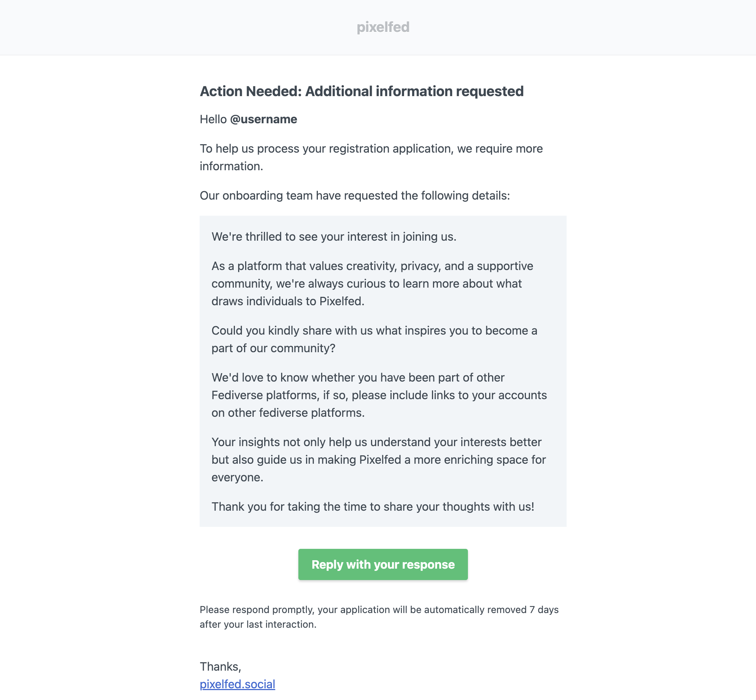Image resolution: width=756 pixels, height=700 pixels.
Task: Click the Thank you for taking the time line
Action: pos(372,506)
